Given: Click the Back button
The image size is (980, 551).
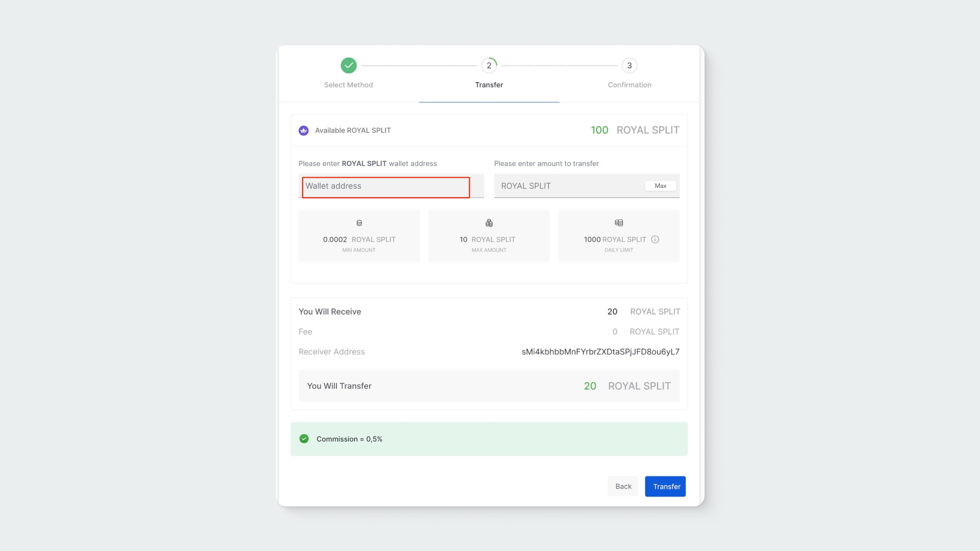Looking at the screenshot, I should pos(623,486).
